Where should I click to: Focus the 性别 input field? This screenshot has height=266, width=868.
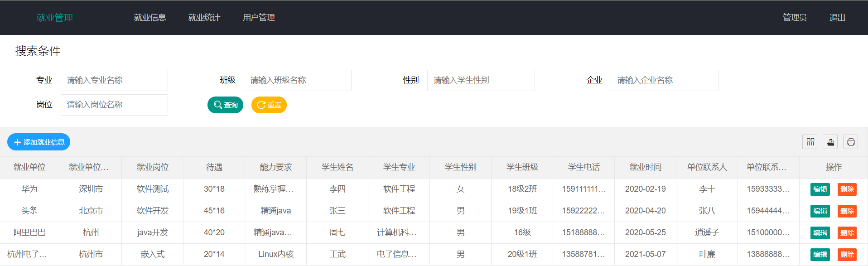[481, 80]
